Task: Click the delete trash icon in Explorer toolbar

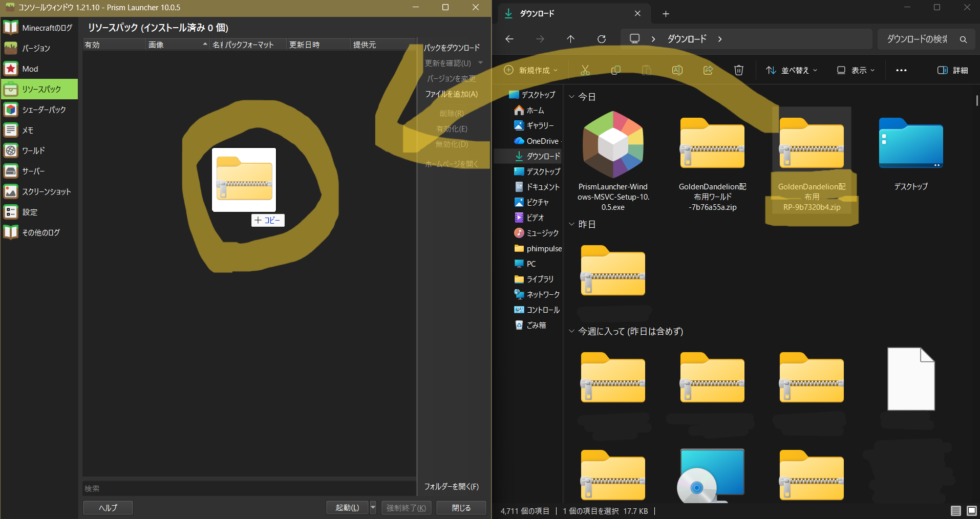Action: point(738,70)
